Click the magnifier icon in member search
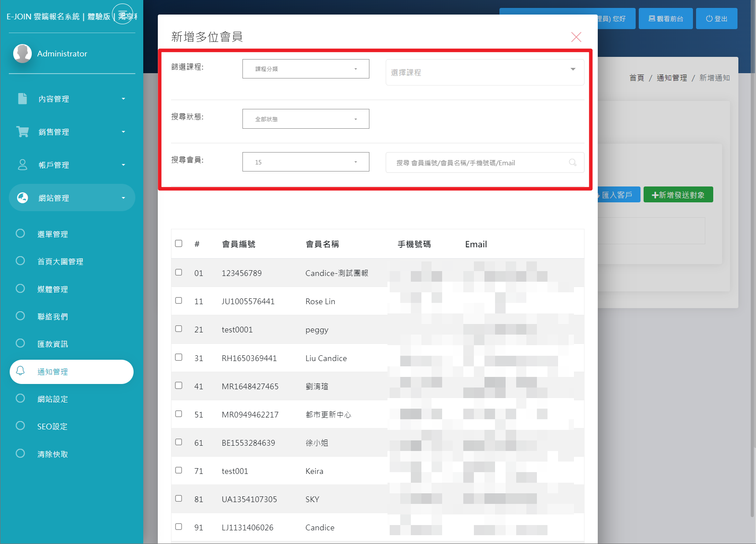The height and width of the screenshot is (544, 756). pyautogui.click(x=572, y=163)
